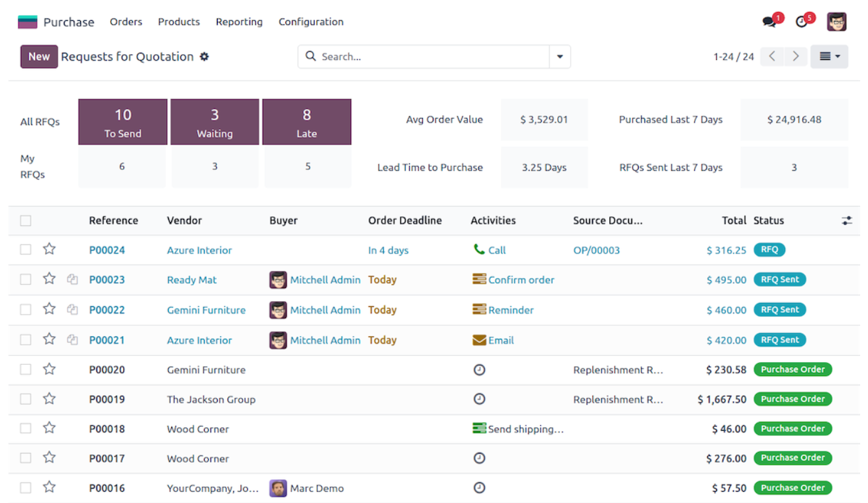This screenshot has height=503, width=868.
Task: Check the box for order P00019
Action: click(25, 399)
